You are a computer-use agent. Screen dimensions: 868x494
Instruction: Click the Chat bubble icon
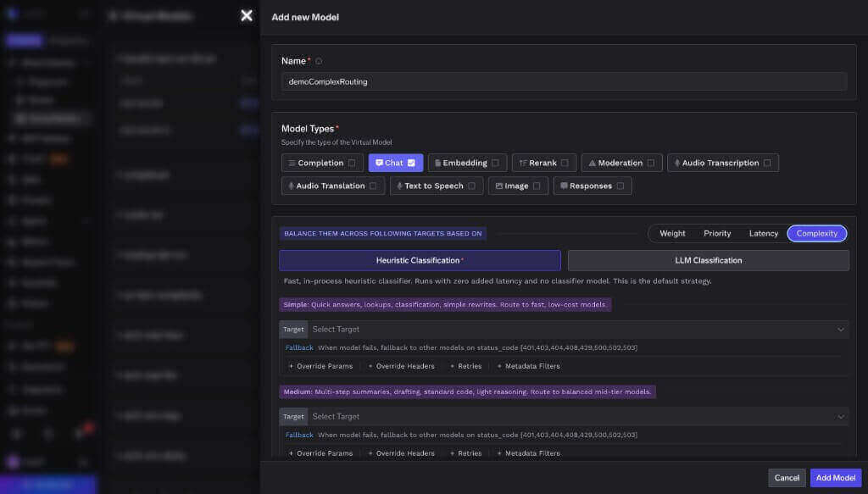pyautogui.click(x=379, y=163)
